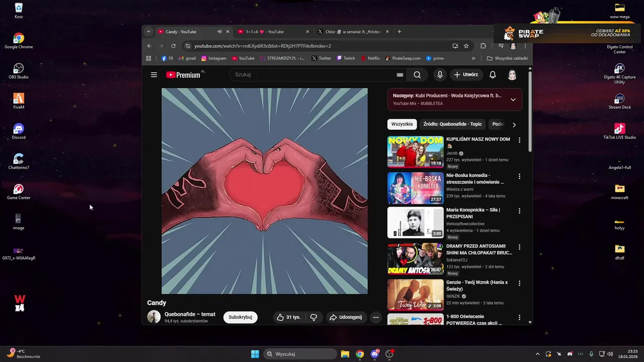The height and width of the screenshot is (362, 644).
Task: Open OBS Studio desktop icon
Action: click(19, 71)
